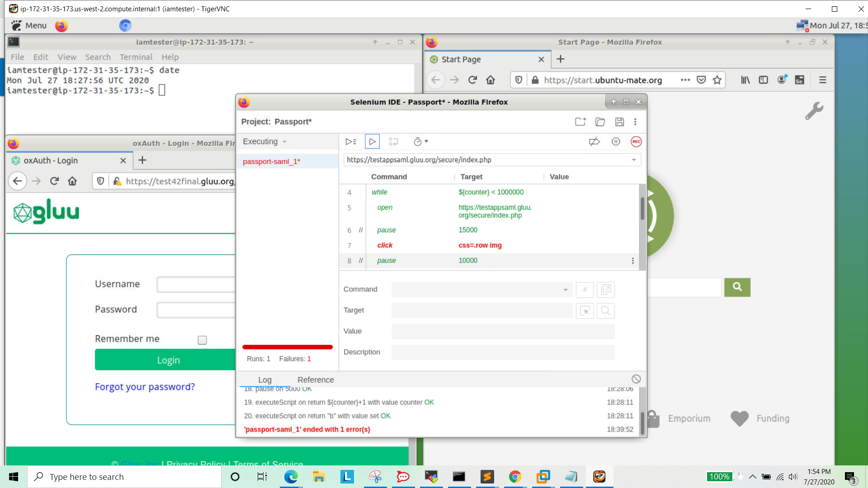This screenshot has width=868, height=488.
Task: Open an existing project file
Action: point(600,122)
